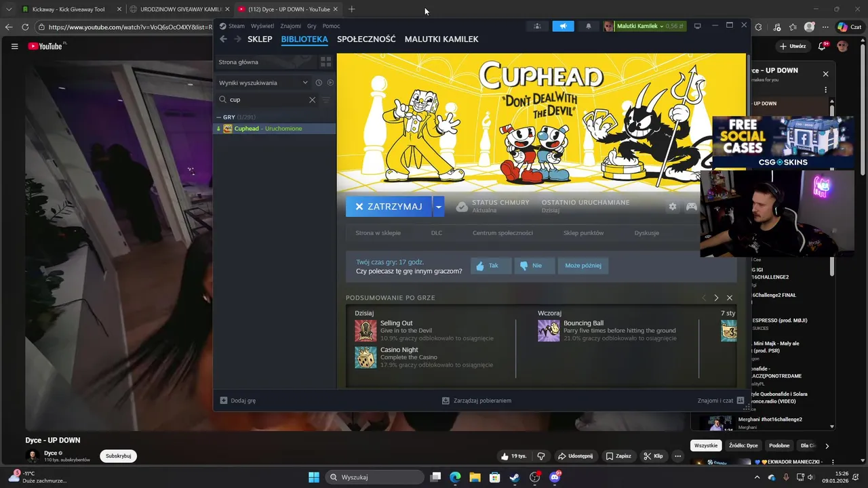Clear the library search text
This screenshot has height=488, width=868.
pos(312,100)
